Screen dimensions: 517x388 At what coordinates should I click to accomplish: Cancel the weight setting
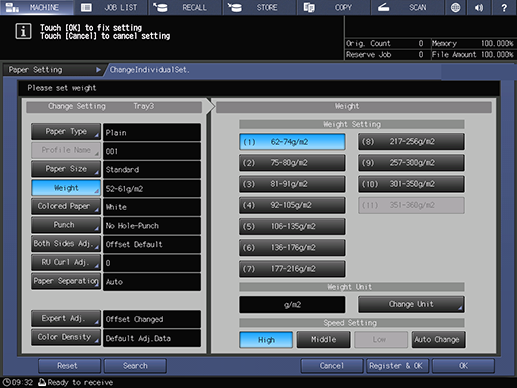332,366
